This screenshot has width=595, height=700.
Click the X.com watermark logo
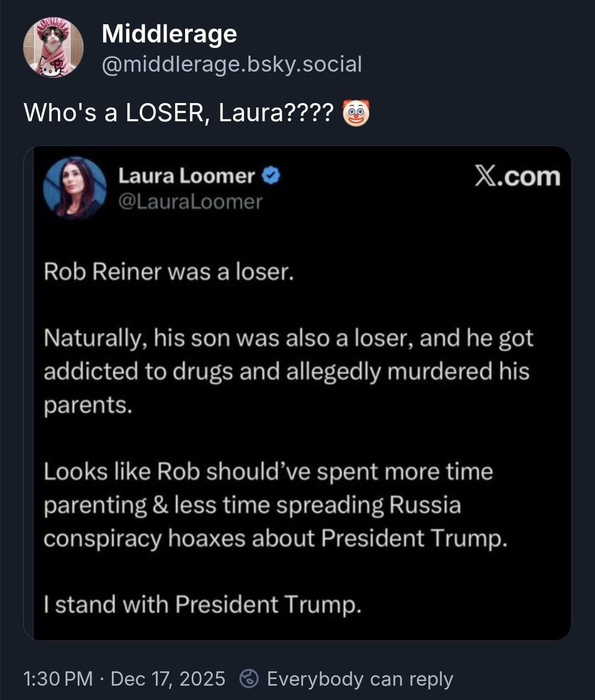(517, 176)
